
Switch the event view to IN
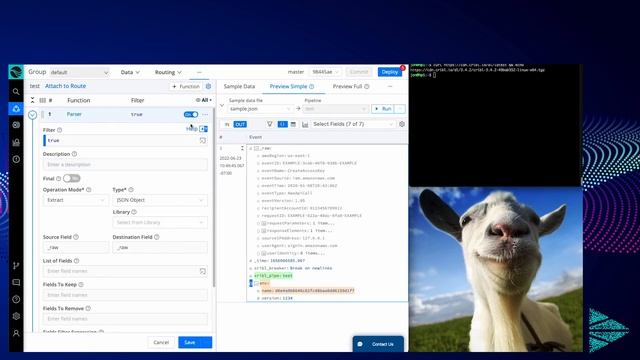click(227, 124)
